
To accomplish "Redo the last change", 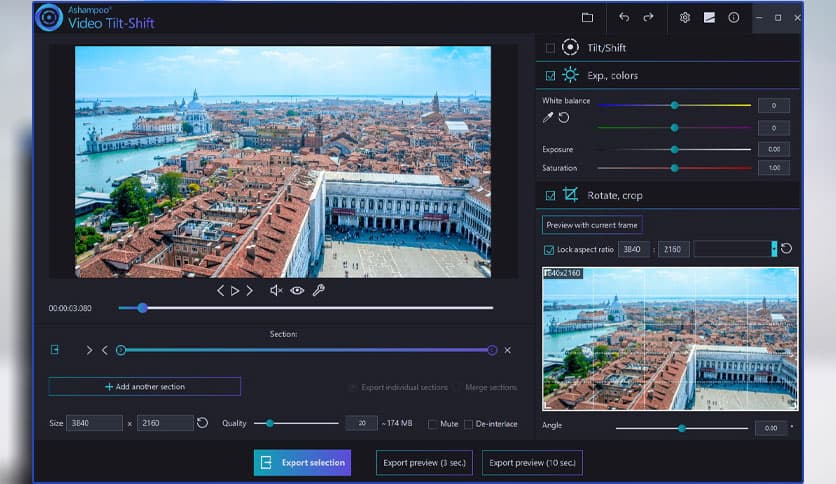I will pos(648,18).
